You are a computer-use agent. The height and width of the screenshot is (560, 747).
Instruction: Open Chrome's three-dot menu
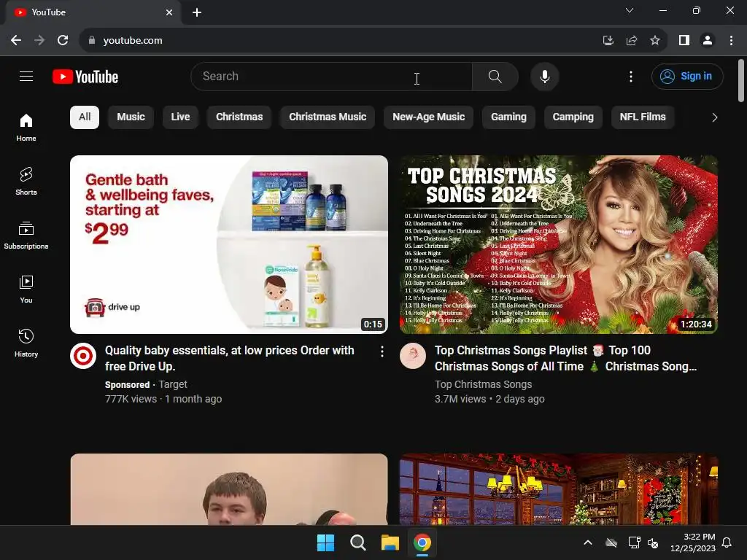click(731, 41)
